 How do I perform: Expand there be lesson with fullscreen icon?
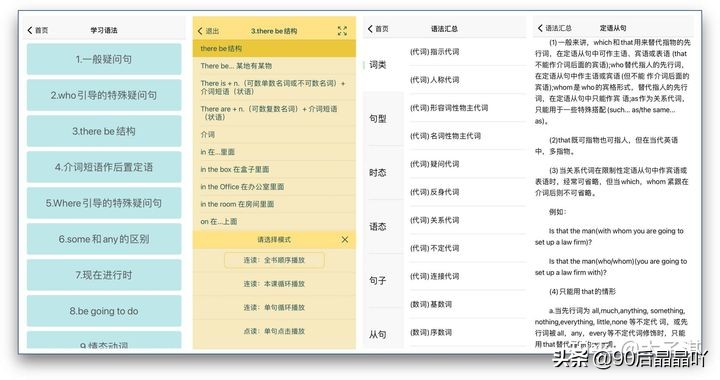(x=342, y=31)
